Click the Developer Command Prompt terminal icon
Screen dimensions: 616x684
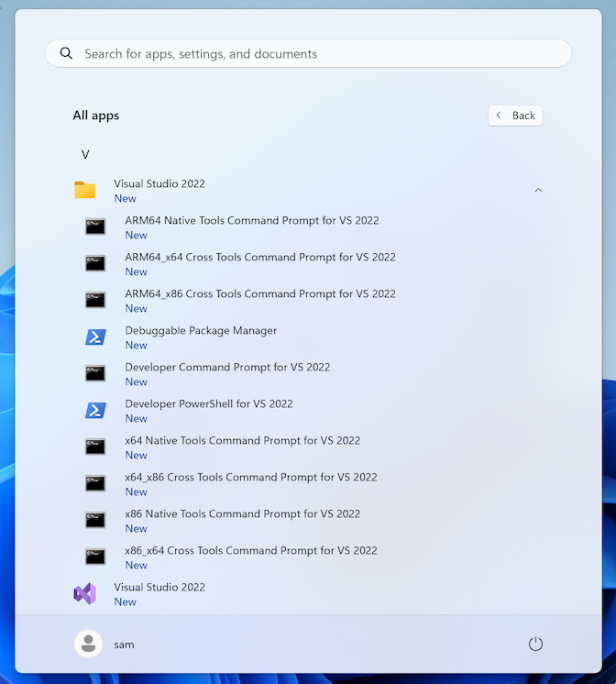click(95, 373)
